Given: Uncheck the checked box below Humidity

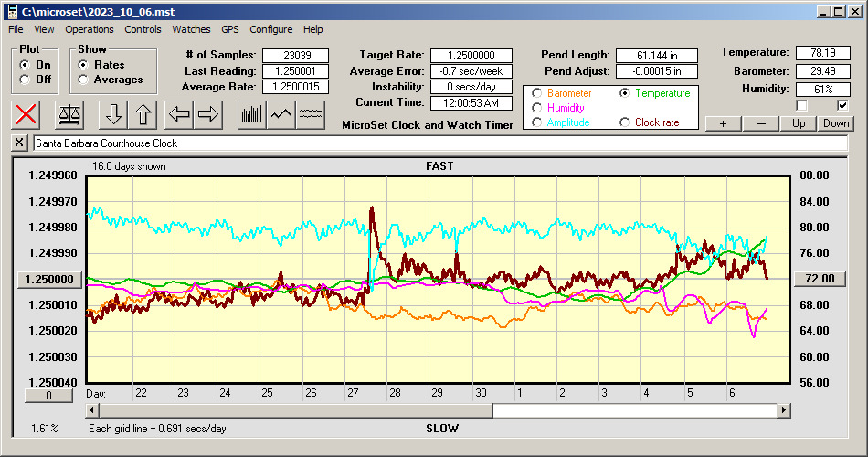Looking at the screenshot, I should [x=842, y=105].
